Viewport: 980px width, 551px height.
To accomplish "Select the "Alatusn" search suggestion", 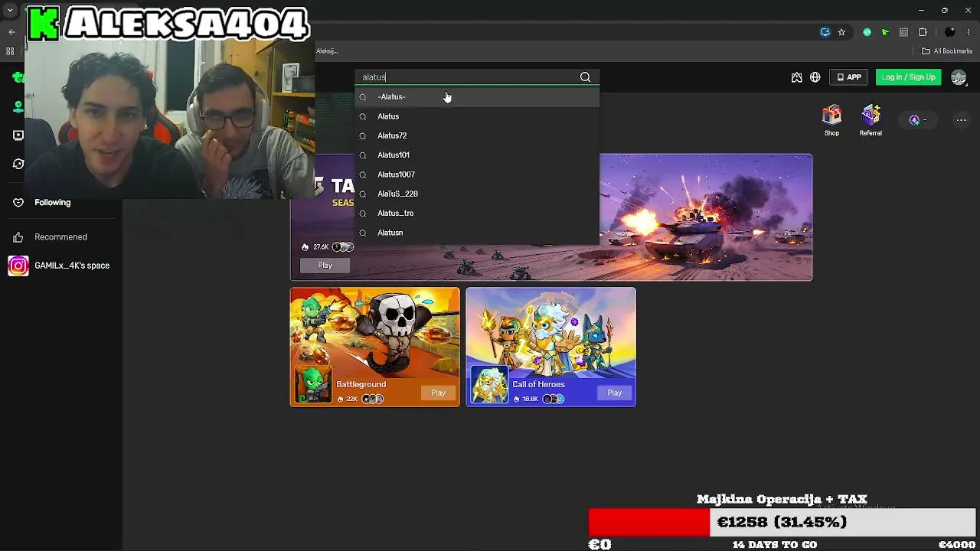I will (x=477, y=233).
